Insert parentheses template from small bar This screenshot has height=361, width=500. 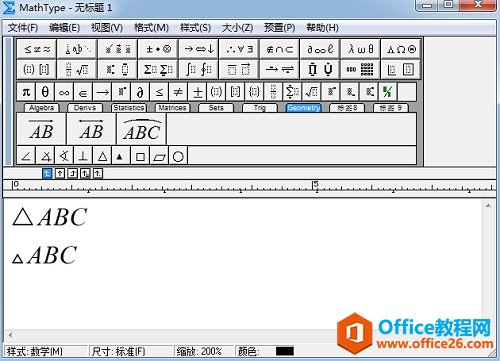(x=216, y=92)
